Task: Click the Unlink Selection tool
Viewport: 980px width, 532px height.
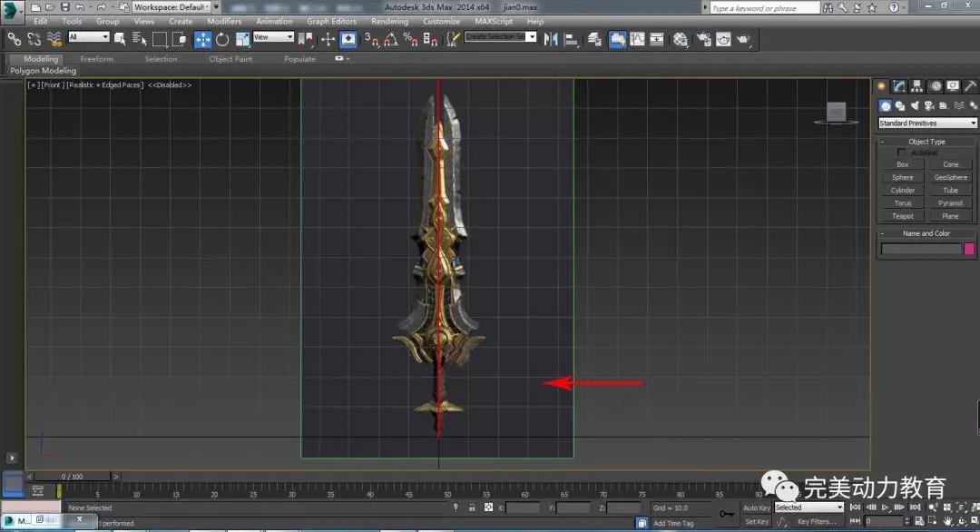Action: point(34,39)
